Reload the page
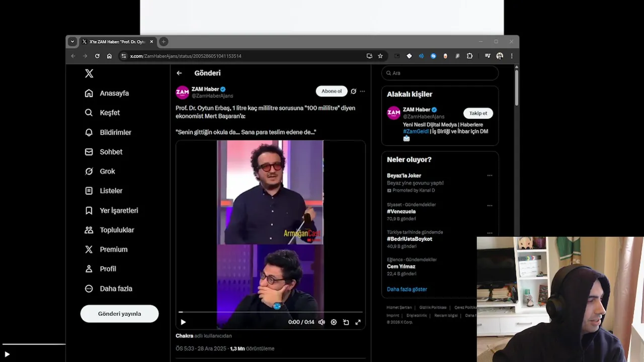This screenshot has height=362, width=644. pos(97,56)
